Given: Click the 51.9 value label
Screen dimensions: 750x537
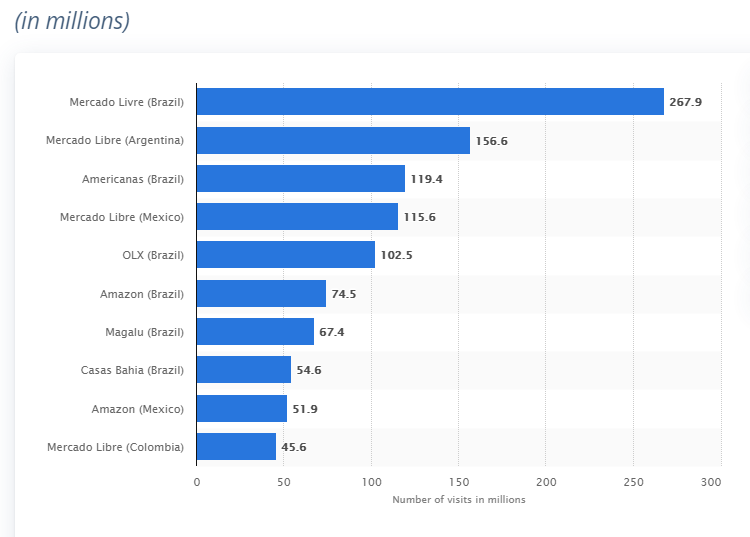Looking at the screenshot, I should (305, 409).
